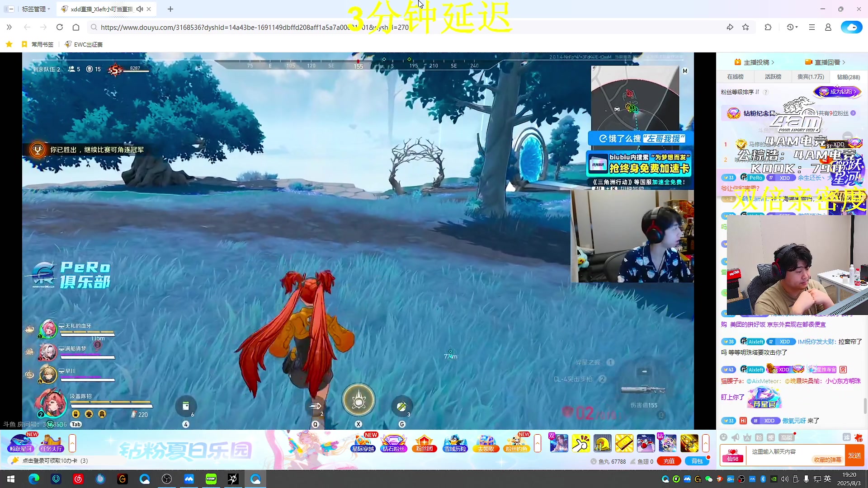Click the megaphone icon in chat toolbar
Viewport: 868px width, 488px height.
(x=736, y=437)
